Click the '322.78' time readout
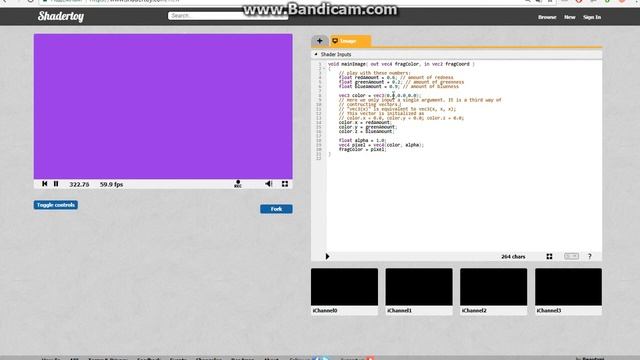Viewport: 640px width, 360px height. [x=79, y=184]
